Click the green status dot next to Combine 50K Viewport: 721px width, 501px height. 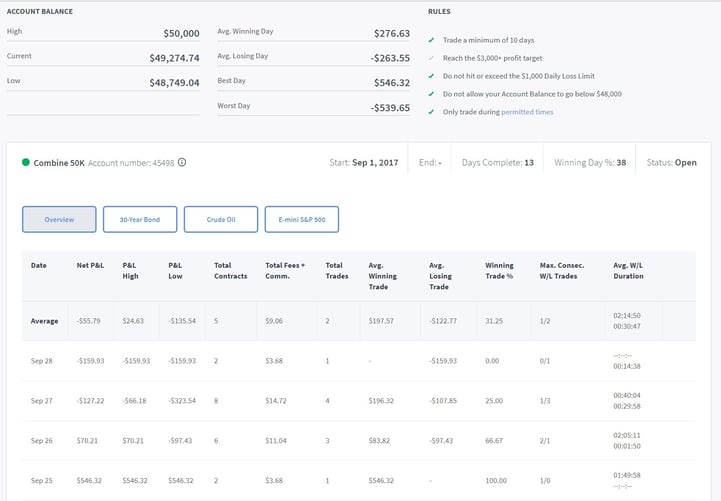[25, 162]
